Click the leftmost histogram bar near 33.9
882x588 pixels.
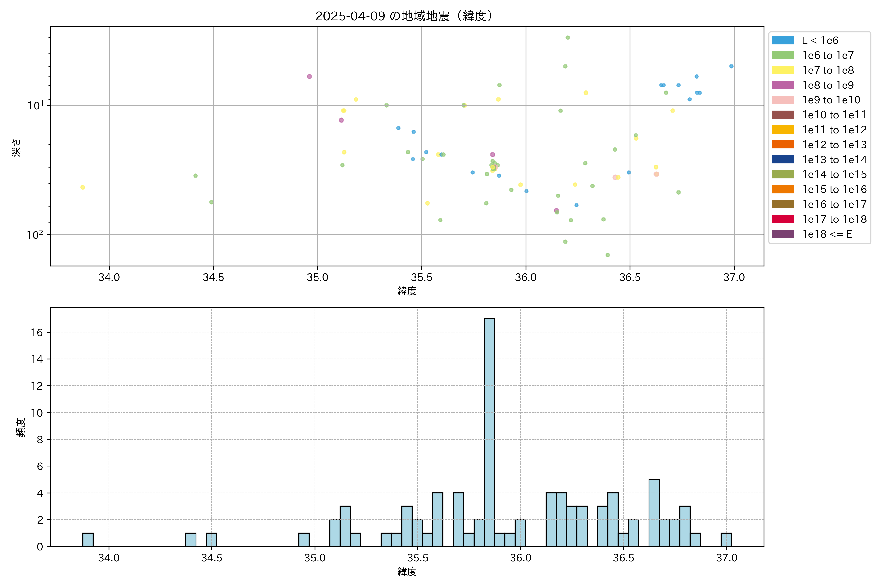coord(88,540)
